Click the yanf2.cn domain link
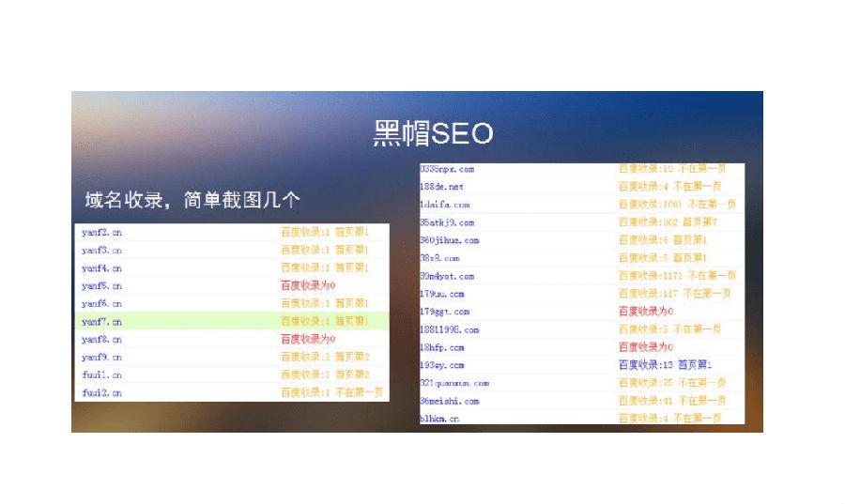This screenshot has width=845, height=504. pyautogui.click(x=101, y=232)
